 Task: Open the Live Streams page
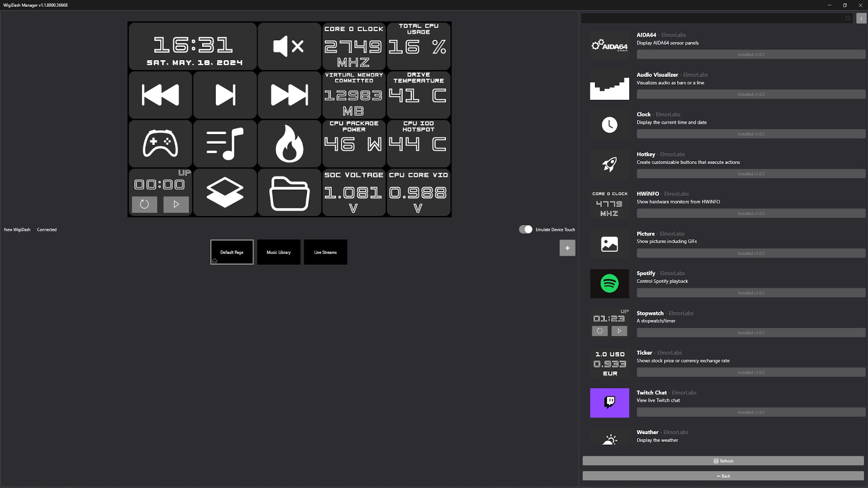click(325, 252)
